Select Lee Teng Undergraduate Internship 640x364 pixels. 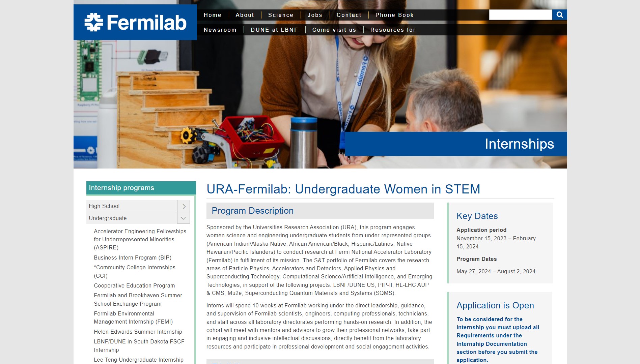click(x=138, y=360)
